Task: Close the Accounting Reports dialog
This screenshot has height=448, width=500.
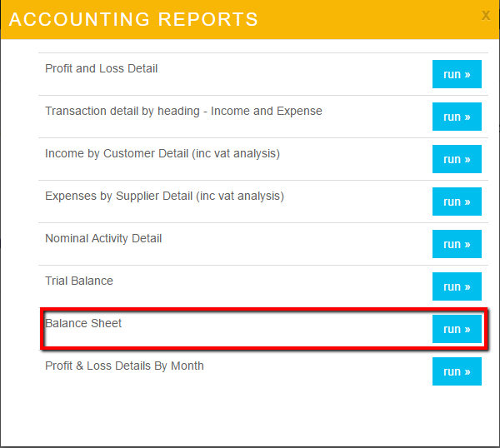Action: pos(486,15)
